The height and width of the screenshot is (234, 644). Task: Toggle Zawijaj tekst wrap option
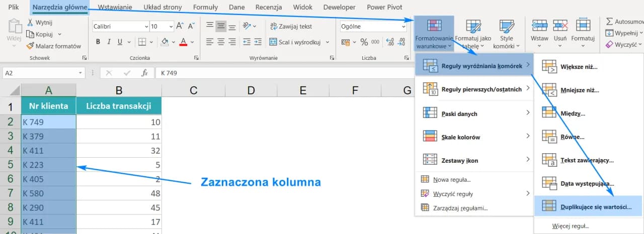(x=291, y=27)
